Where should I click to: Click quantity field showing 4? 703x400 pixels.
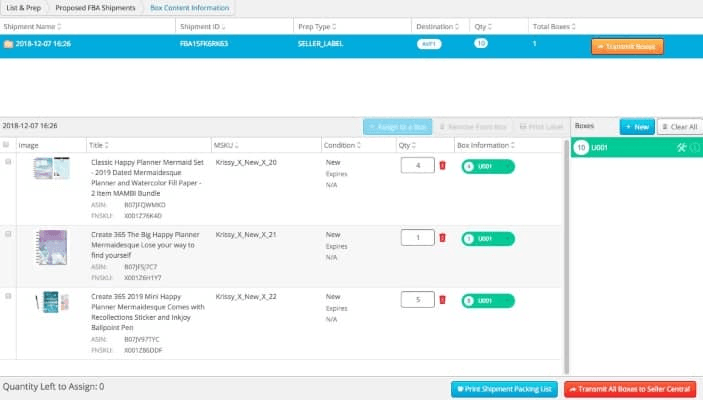418,165
